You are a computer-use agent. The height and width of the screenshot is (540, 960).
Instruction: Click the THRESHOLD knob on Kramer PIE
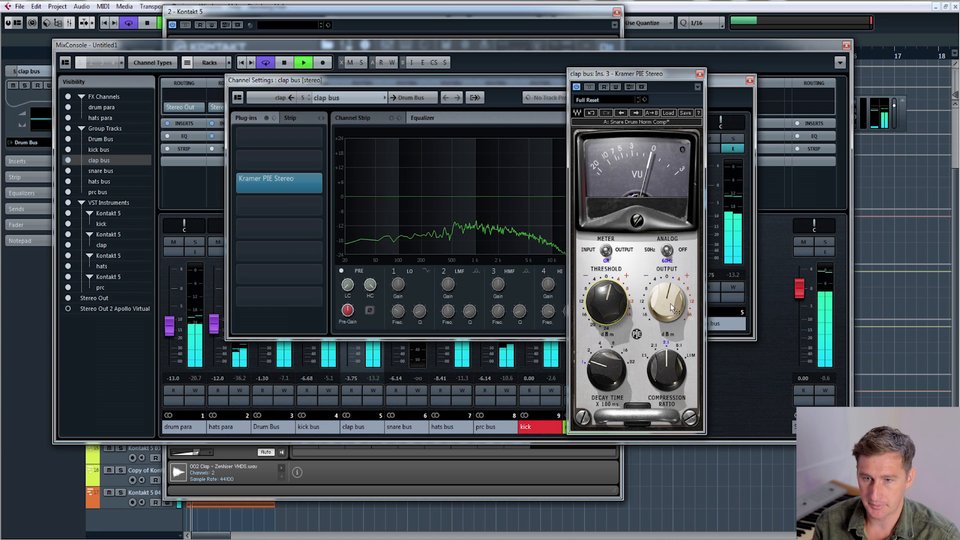pos(607,301)
